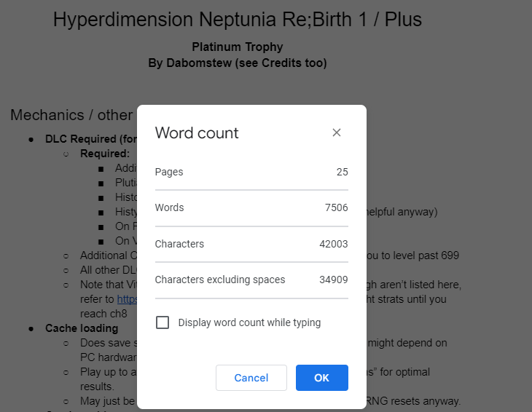This screenshot has height=412, width=532.
Task: Click the 'PC hardwar' text line
Action: pyautogui.click(x=109, y=357)
